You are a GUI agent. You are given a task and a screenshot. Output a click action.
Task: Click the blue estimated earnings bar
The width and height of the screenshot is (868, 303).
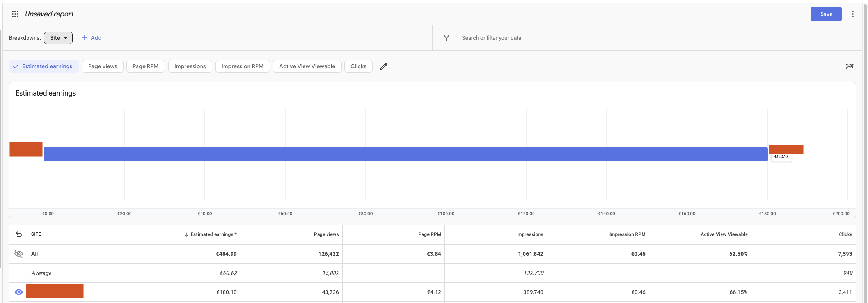406,154
